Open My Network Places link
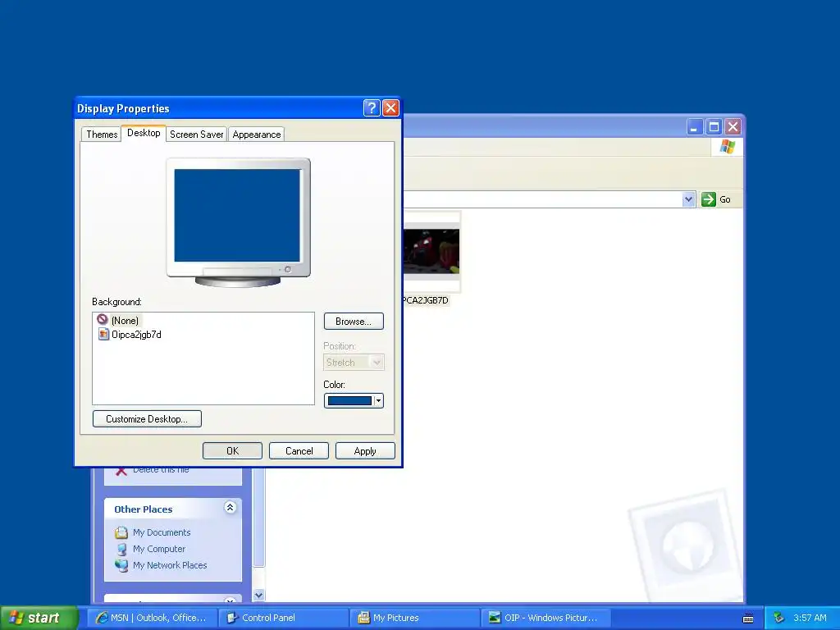 (170, 565)
